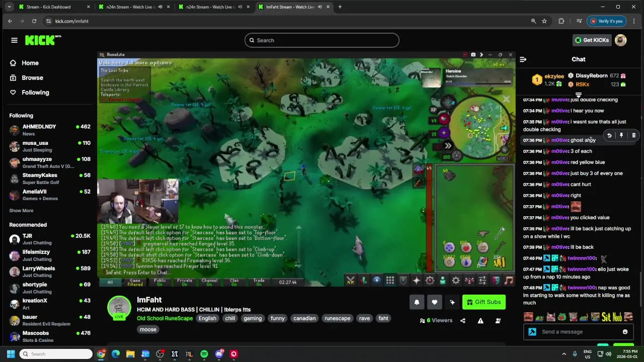The height and width of the screenshot is (362, 644).
Task: Click the Get KICKs button
Action: pos(592,40)
